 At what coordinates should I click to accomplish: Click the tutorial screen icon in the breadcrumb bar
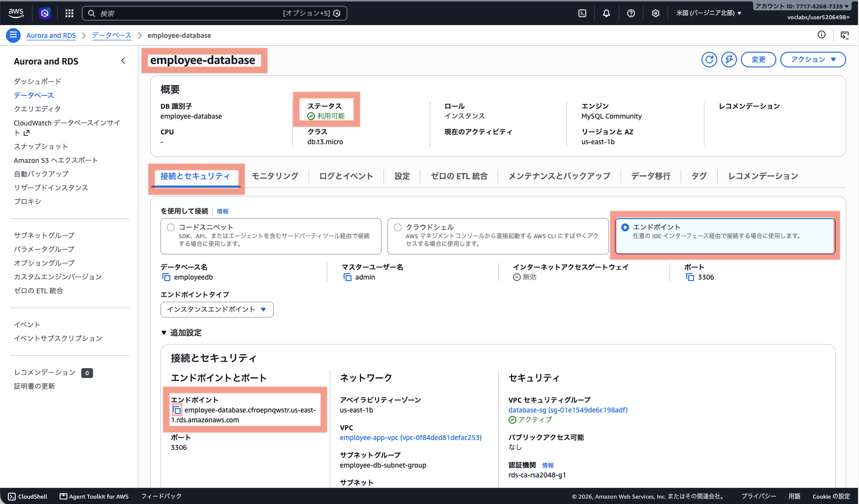point(845,35)
